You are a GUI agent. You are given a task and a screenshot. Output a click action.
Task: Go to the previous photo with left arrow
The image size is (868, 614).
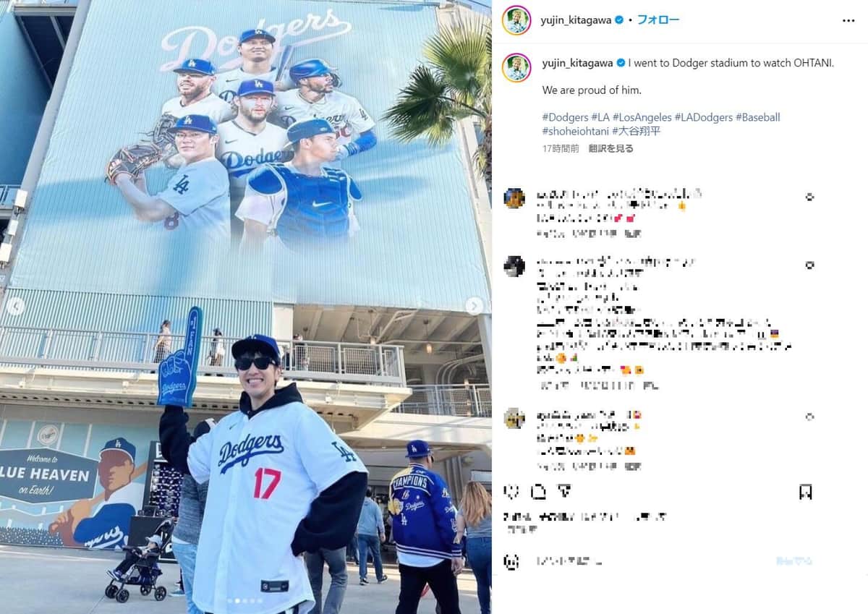[15, 306]
